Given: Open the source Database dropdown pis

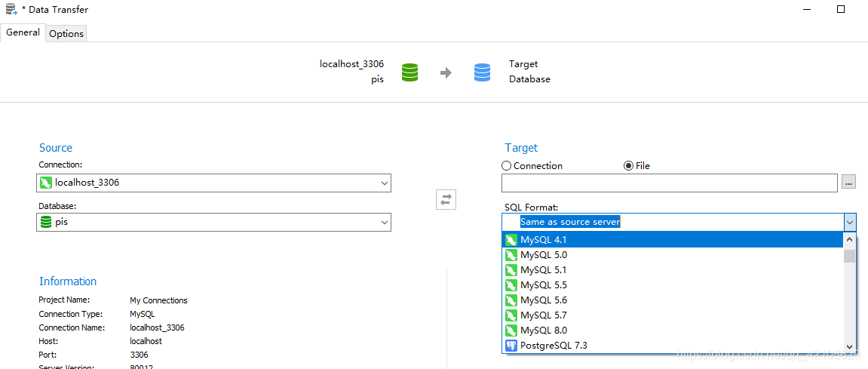Looking at the screenshot, I should 213,222.
